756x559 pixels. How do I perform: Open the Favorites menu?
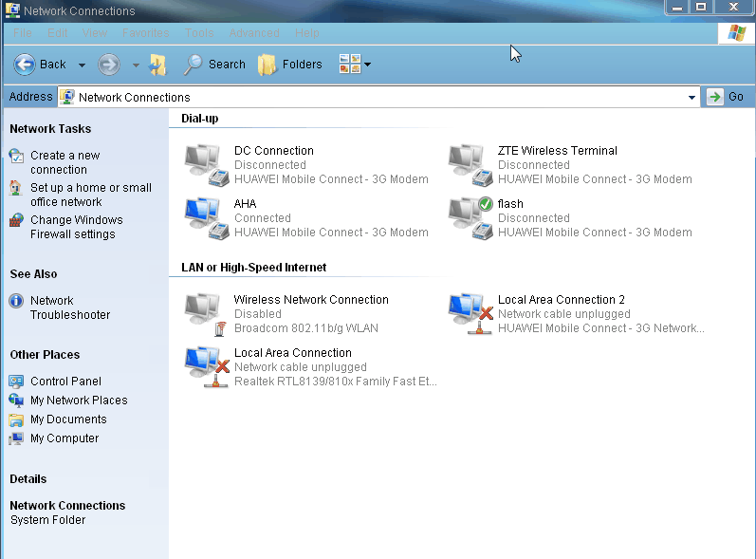coord(146,33)
